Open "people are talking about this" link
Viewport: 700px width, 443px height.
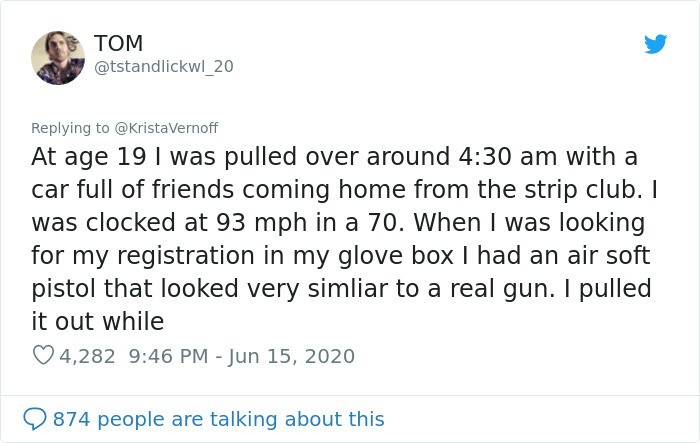pos(241,419)
